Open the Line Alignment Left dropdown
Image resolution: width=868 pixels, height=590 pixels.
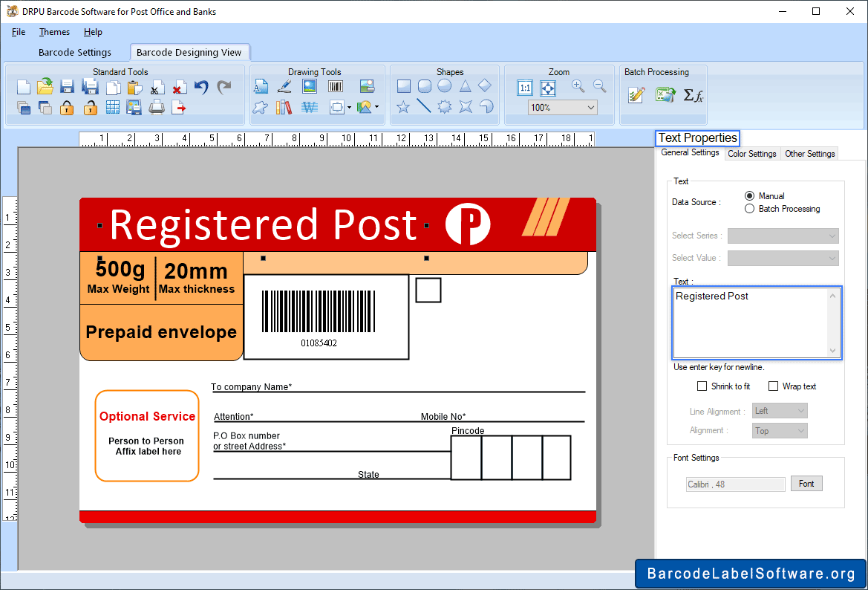[780, 410]
